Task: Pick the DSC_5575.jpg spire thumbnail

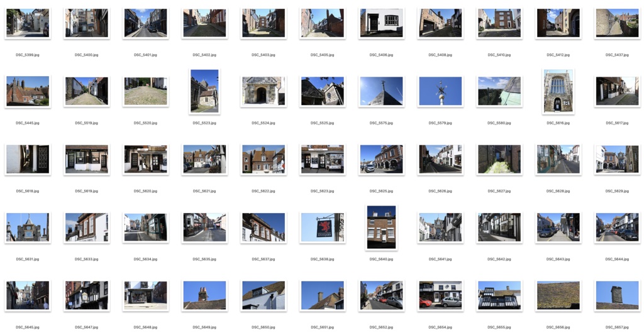Action: coord(381,91)
